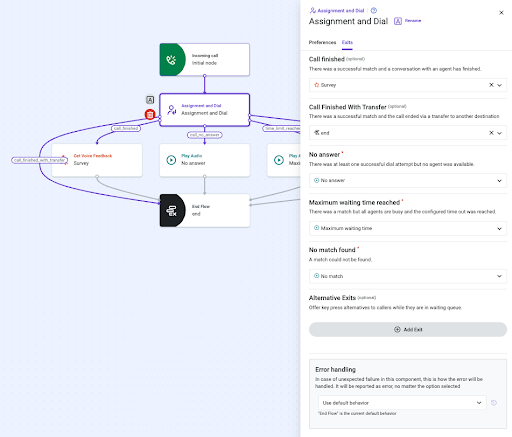Click the Play Audio No answer icon
The height and width of the screenshot is (437, 512).
click(x=171, y=160)
